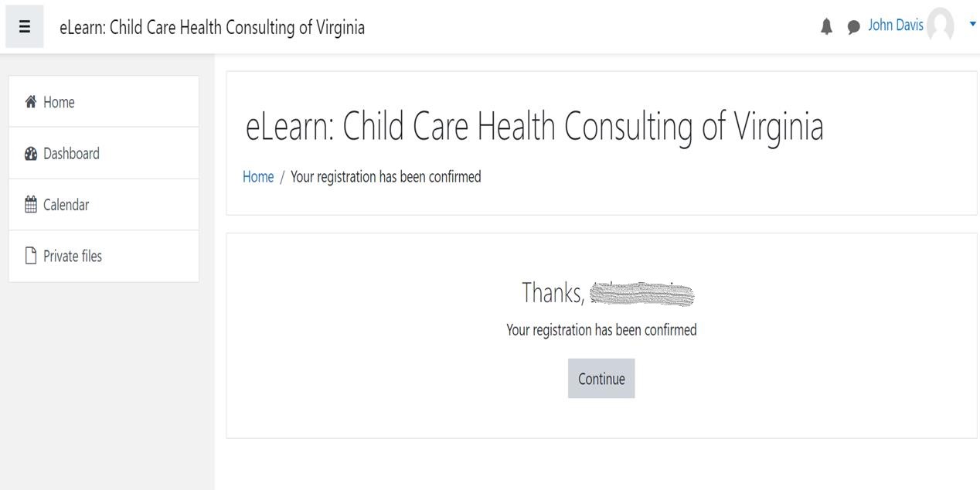Click the Dashboard gauge icon
The image size is (980, 490).
(x=31, y=153)
